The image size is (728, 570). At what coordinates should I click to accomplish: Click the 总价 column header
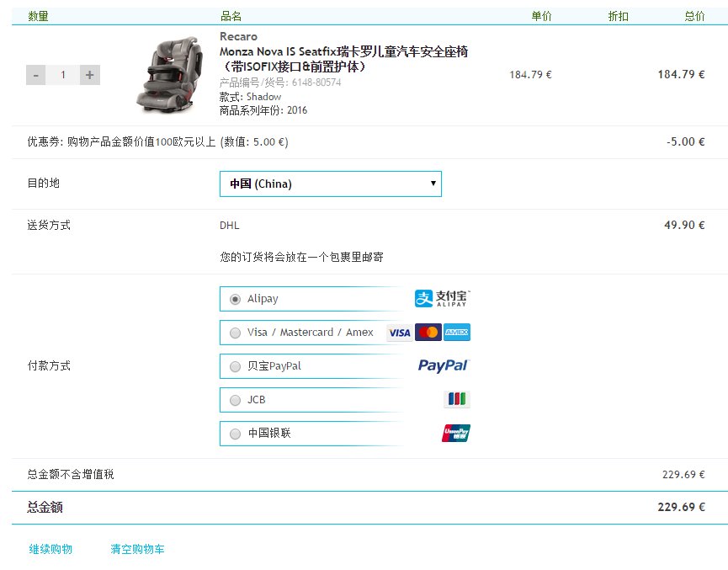694,16
